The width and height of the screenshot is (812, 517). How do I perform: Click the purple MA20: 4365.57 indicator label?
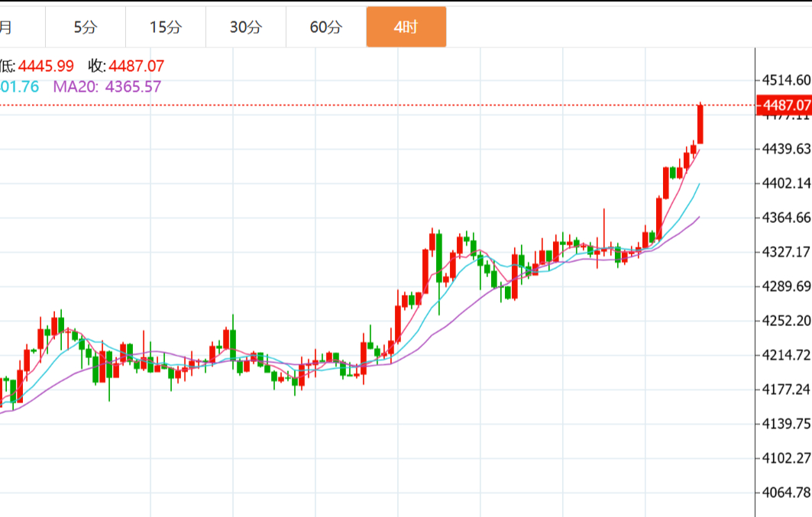[107, 86]
